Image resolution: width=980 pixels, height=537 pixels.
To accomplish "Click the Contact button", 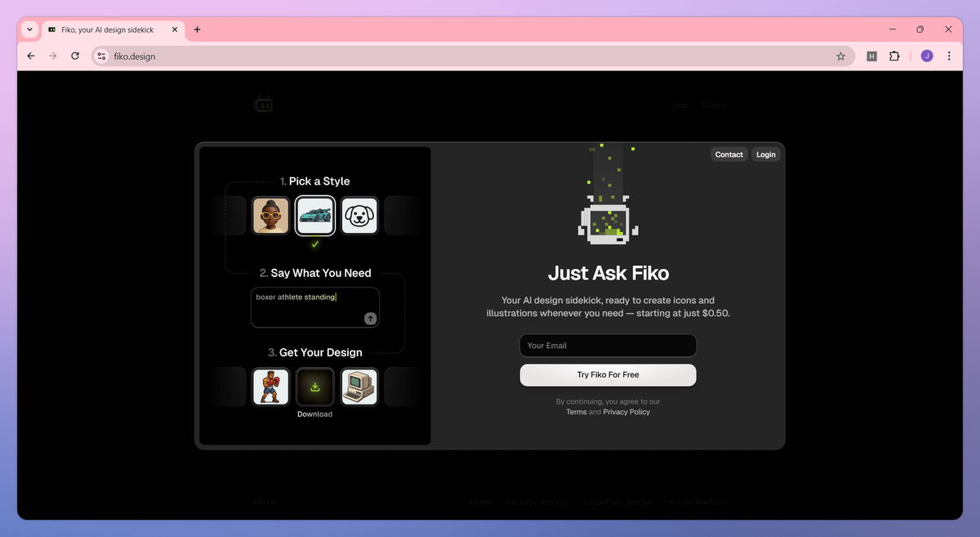I will (x=729, y=154).
